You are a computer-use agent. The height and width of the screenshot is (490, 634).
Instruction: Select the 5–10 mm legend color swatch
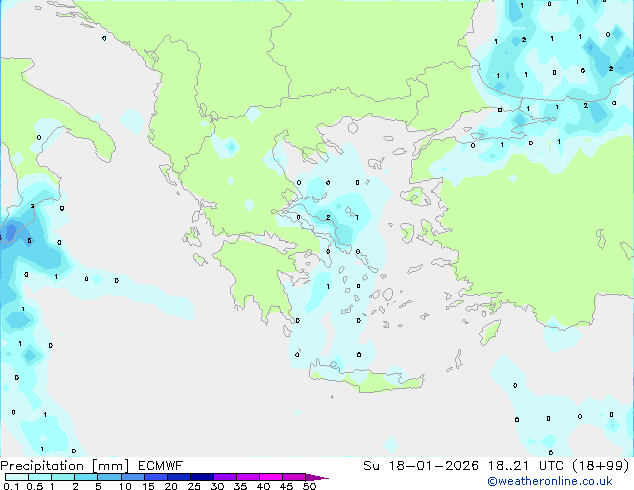(109, 477)
